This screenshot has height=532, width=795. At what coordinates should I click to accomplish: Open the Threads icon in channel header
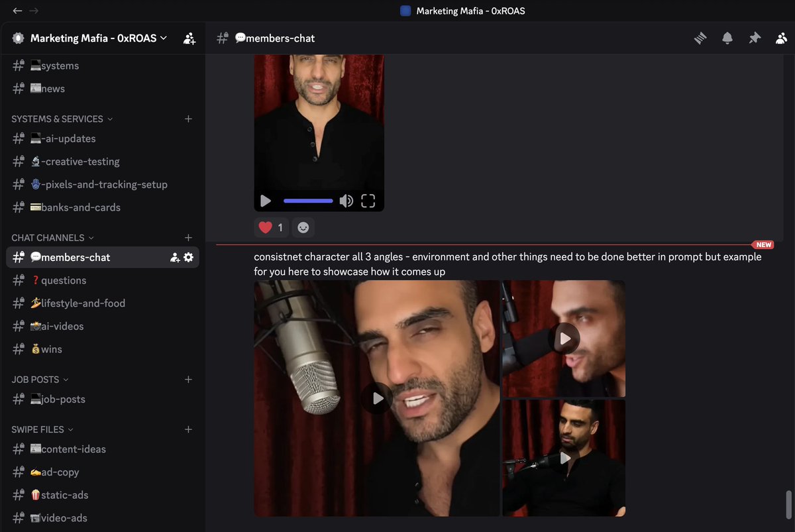[x=700, y=38]
